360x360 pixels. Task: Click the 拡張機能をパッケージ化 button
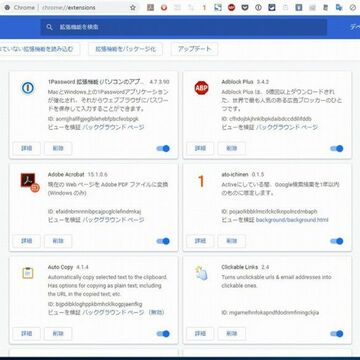coord(125,49)
